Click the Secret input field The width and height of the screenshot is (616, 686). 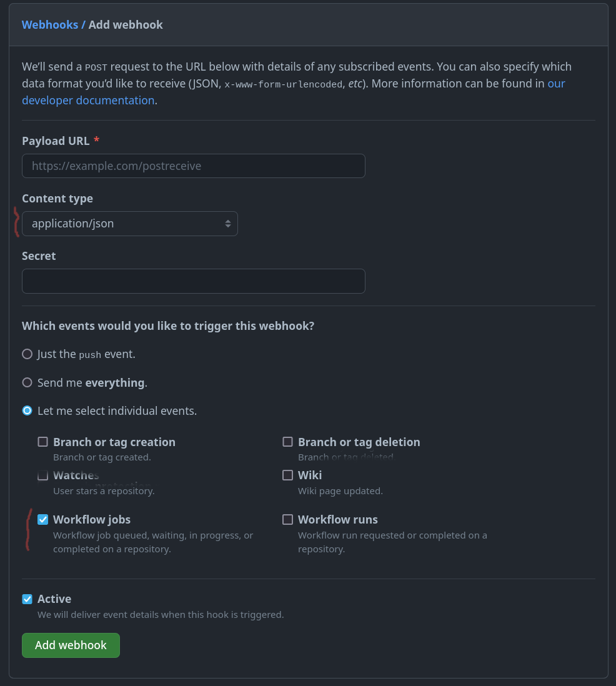(193, 281)
